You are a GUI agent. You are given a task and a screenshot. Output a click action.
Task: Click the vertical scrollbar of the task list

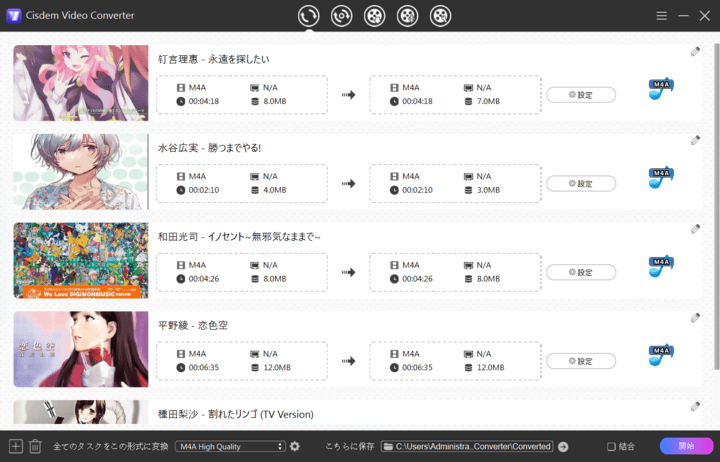(717, 206)
